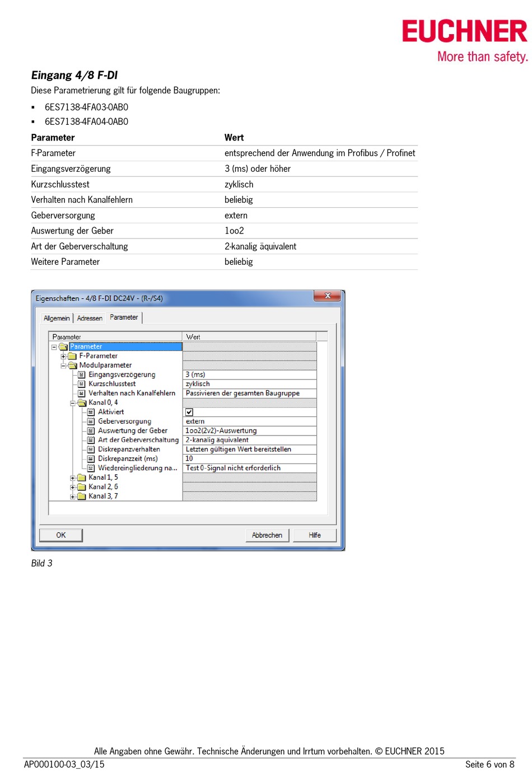The height and width of the screenshot is (772, 532).
Task: Collapse the Parameter root node
Action: point(54,347)
